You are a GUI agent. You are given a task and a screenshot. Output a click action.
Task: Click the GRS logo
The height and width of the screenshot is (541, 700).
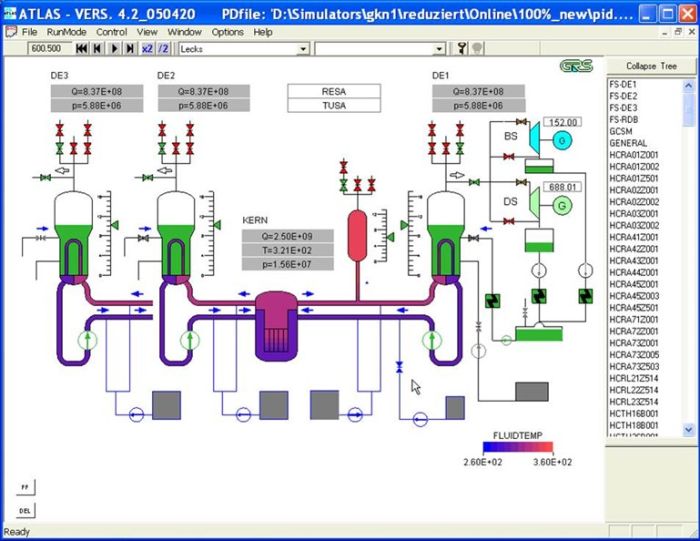(x=576, y=66)
